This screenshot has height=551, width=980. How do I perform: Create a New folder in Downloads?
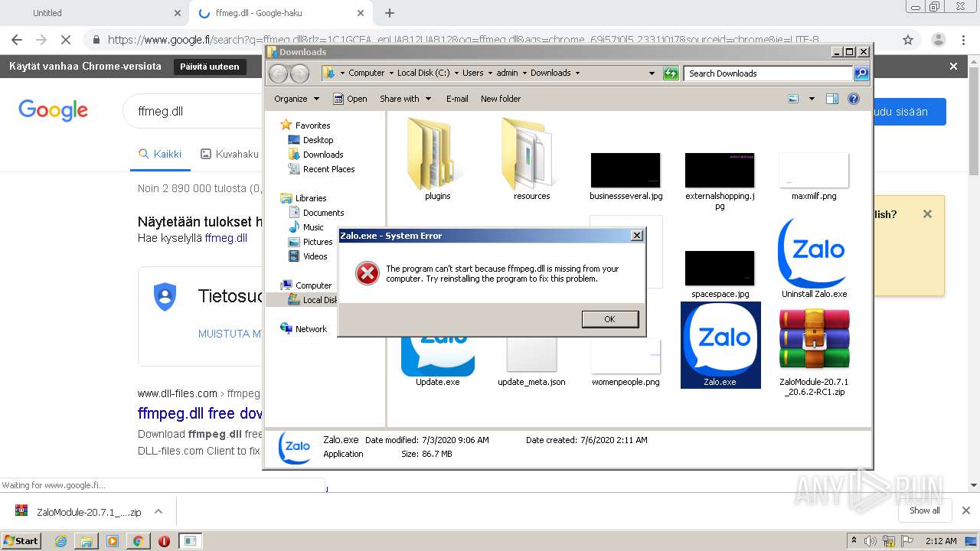point(501,99)
